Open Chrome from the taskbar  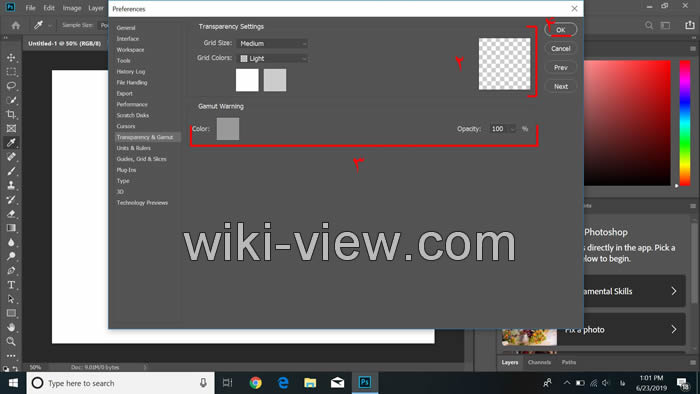(255, 383)
